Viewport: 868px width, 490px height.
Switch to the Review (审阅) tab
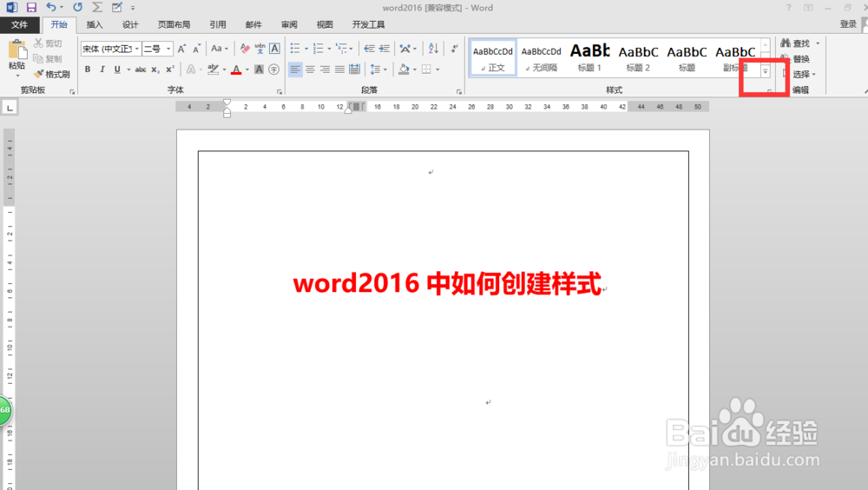pos(289,24)
